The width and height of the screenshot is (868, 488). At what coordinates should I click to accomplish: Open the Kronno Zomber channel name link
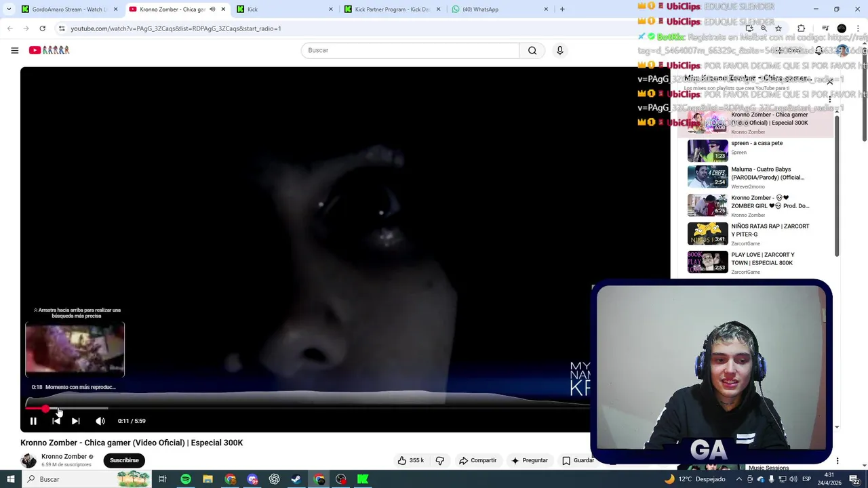(64, 457)
